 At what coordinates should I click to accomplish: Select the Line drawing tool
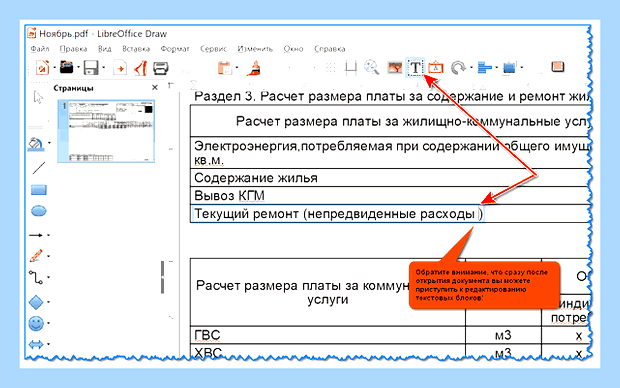coord(38,168)
